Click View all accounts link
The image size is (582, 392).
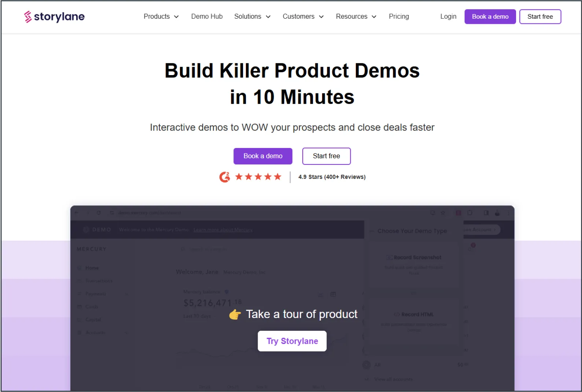tap(393, 379)
